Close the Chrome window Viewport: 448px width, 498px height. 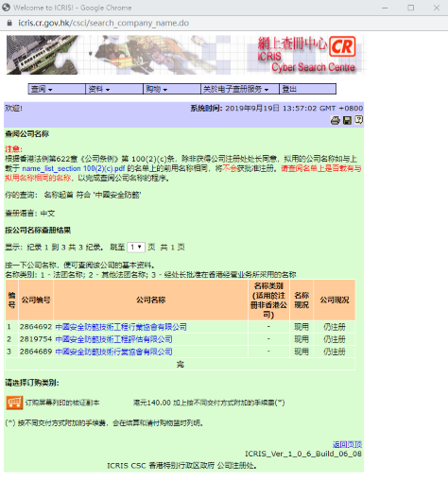[x=437, y=8]
